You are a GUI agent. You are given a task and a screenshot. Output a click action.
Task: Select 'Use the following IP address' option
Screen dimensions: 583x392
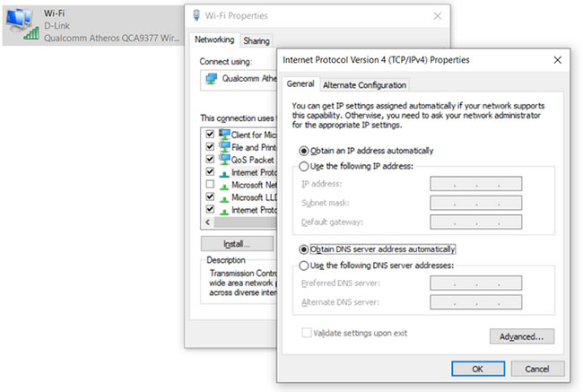click(x=303, y=168)
